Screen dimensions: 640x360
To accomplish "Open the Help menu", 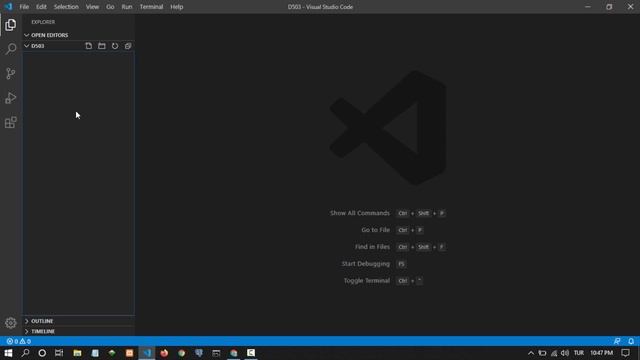I will click(177, 7).
